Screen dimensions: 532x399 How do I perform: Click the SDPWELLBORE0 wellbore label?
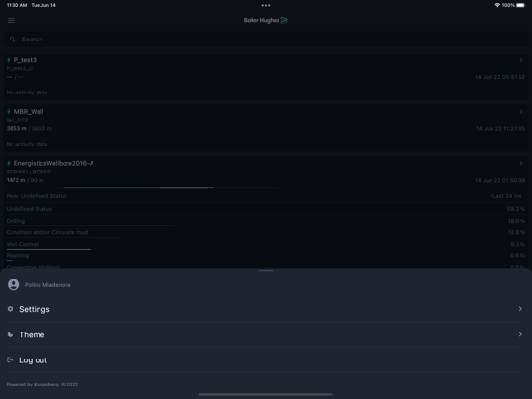pyautogui.click(x=29, y=172)
